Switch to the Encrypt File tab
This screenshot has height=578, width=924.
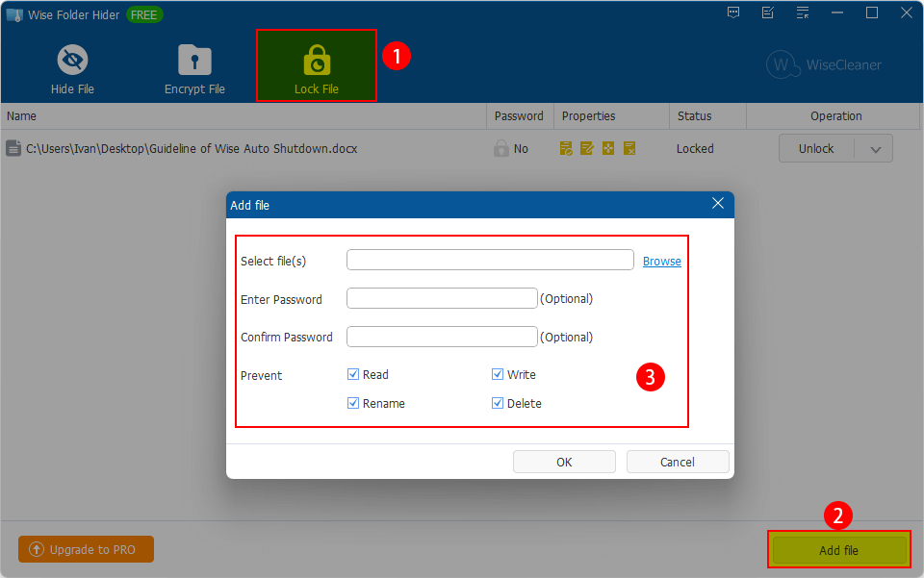pyautogui.click(x=194, y=69)
